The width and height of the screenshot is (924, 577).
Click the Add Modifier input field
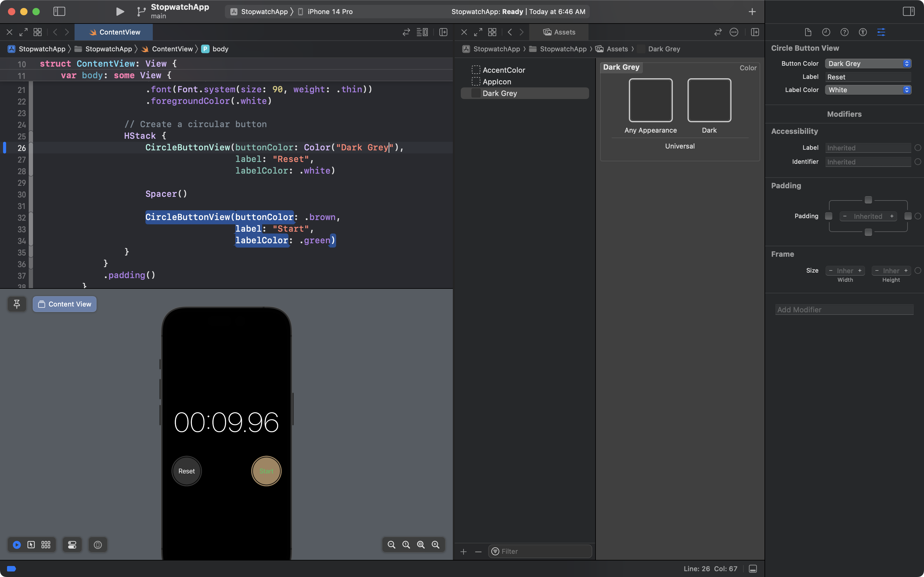pos(844,310)
